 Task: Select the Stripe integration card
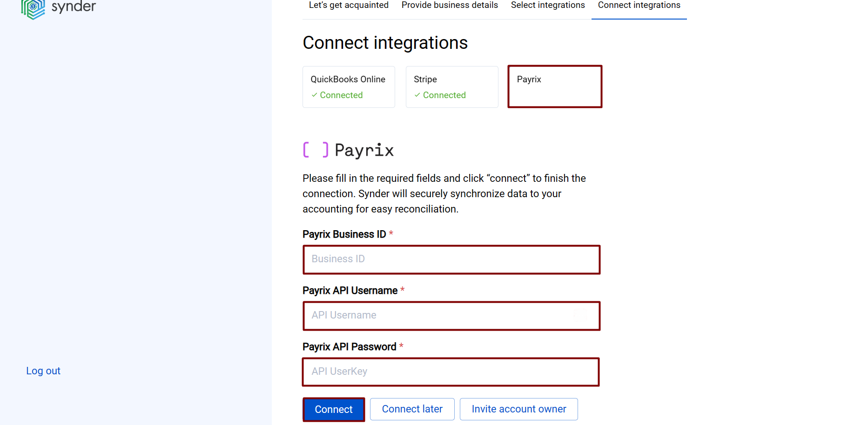click(x=452, y=86)
